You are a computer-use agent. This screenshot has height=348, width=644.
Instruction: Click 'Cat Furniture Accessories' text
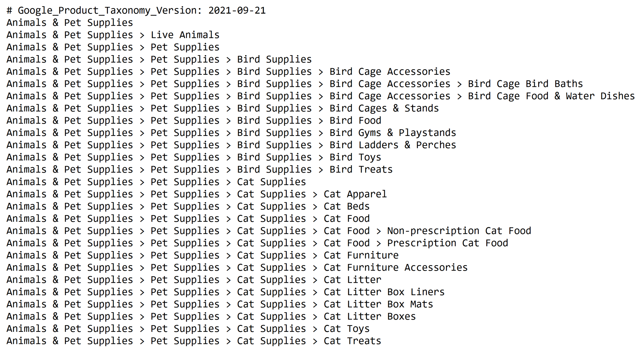395,267
